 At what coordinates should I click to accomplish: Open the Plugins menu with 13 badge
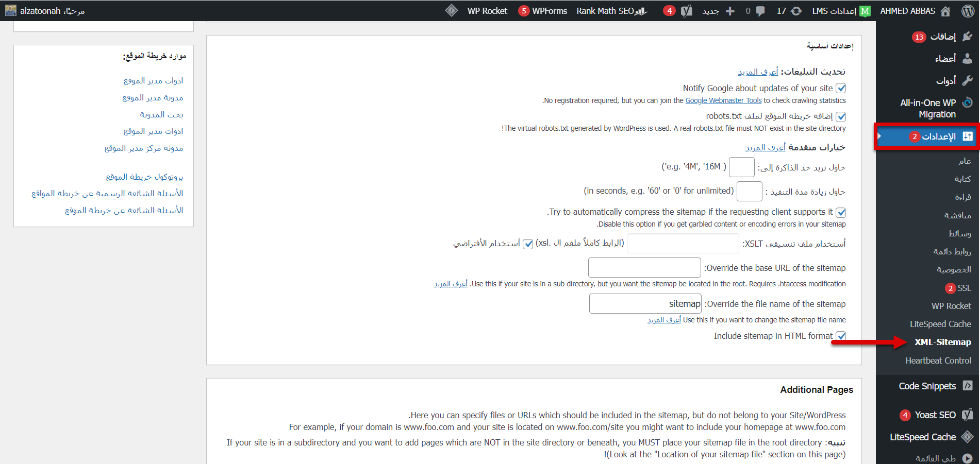(x=942, y=36)
